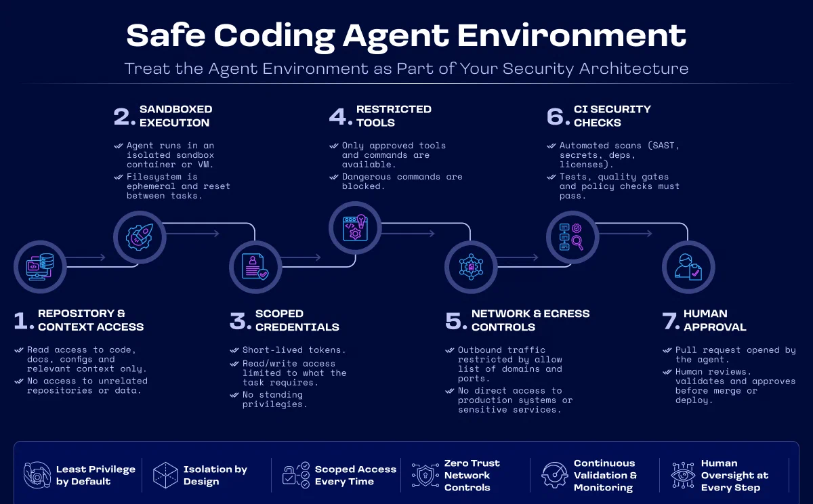Select the "Network & Egress Controls" heading
The image size is (813, 504).
coord(530,320)
